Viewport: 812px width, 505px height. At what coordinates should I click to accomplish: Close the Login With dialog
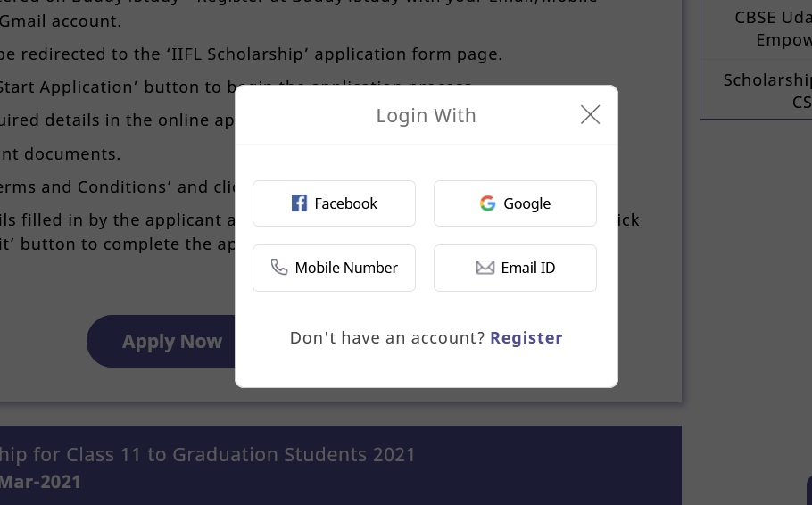590,114
